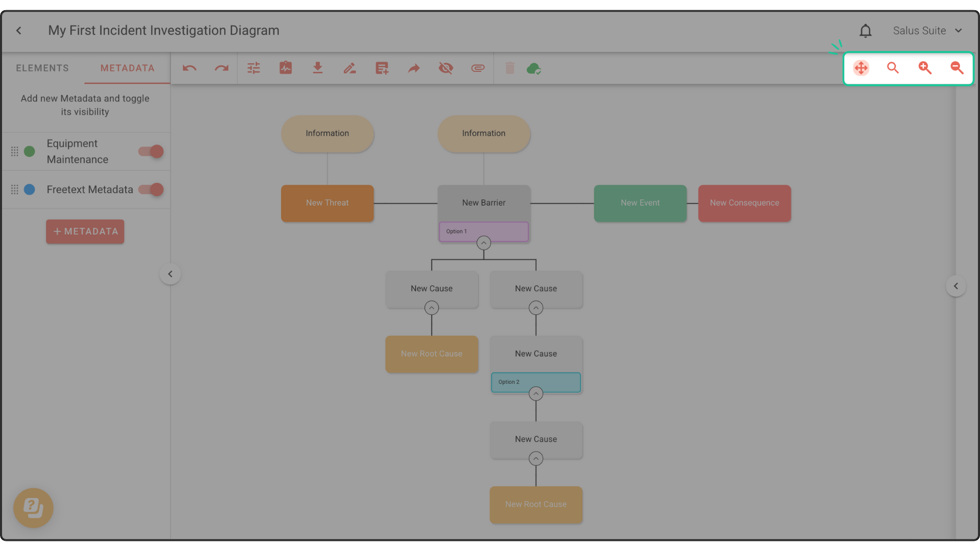Screen dimensions: 980x551
Task: Select the New Consequence node
Action: coord(744,203)
